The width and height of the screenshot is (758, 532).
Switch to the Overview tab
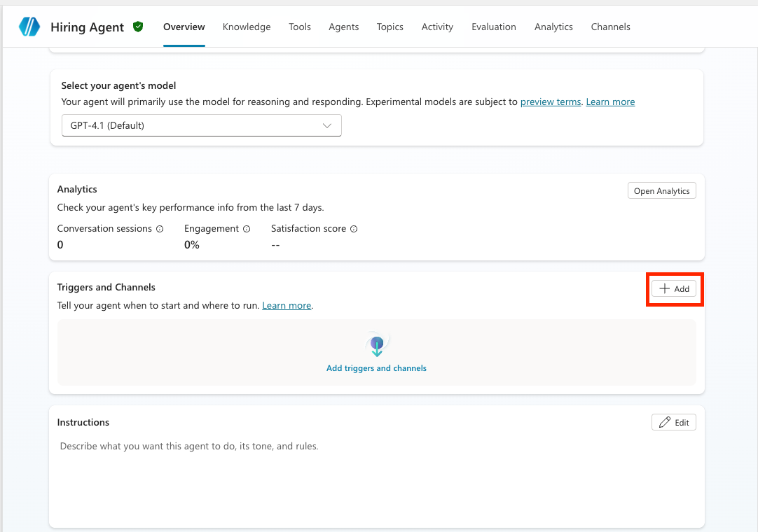(184, 27)
